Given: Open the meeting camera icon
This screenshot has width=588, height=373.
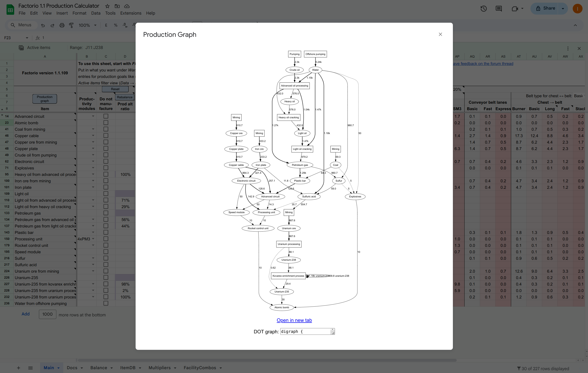Looking at the screenshot, I should coord(515,9).
